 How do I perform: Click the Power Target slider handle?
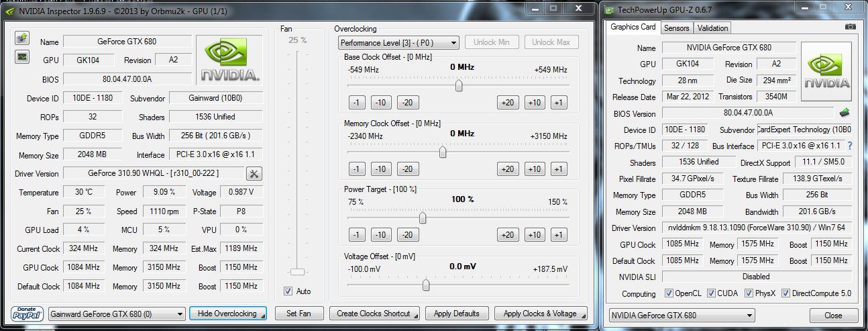point(423,218)
